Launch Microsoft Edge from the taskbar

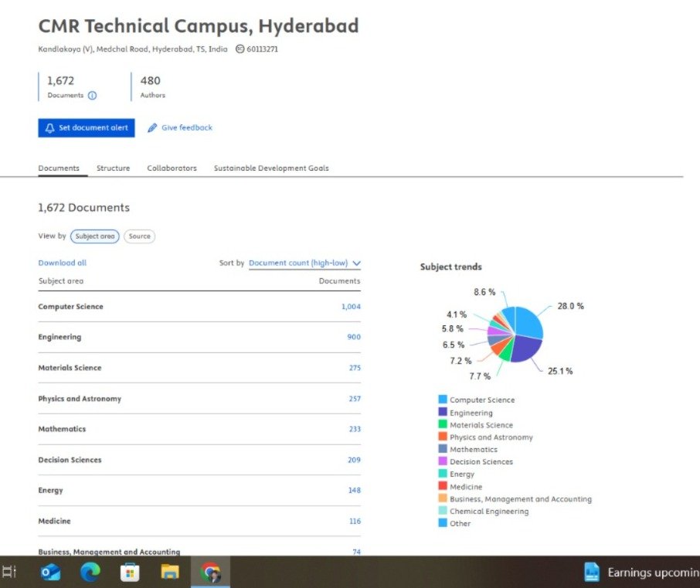(90, 573)
